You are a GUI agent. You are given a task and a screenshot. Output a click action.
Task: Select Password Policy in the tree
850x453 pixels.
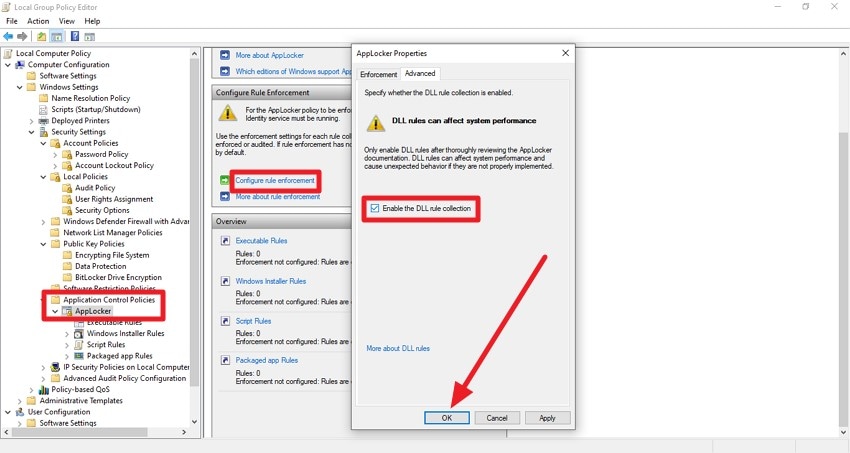pos(101,154)
